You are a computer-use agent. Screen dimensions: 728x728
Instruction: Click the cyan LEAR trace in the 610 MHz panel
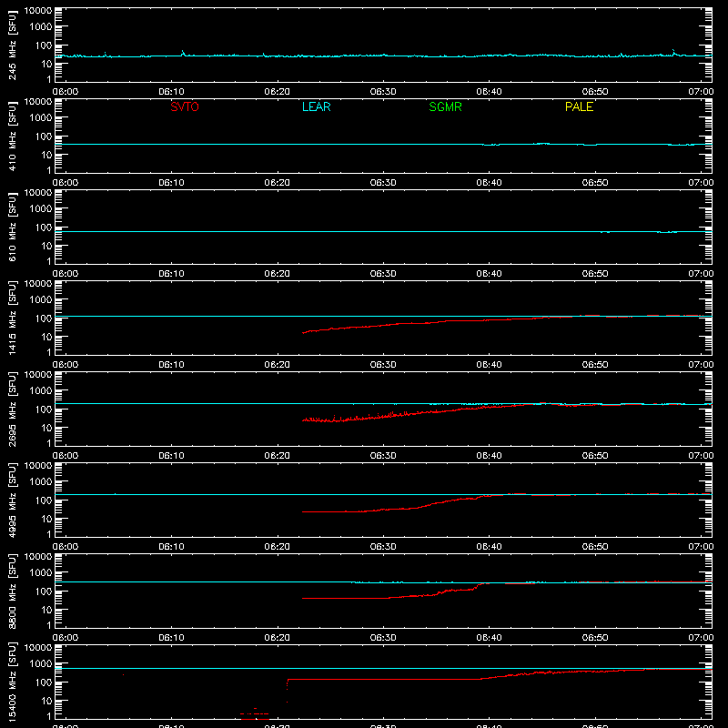pyautogui.click(x=383, y=231)
